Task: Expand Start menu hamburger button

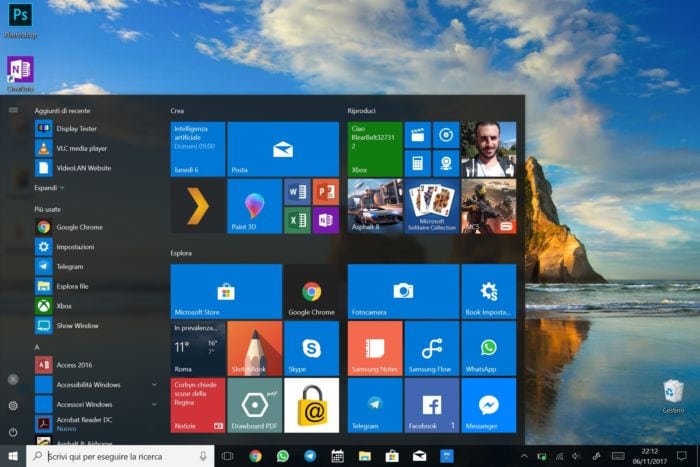Action: [x=13, y=110]
